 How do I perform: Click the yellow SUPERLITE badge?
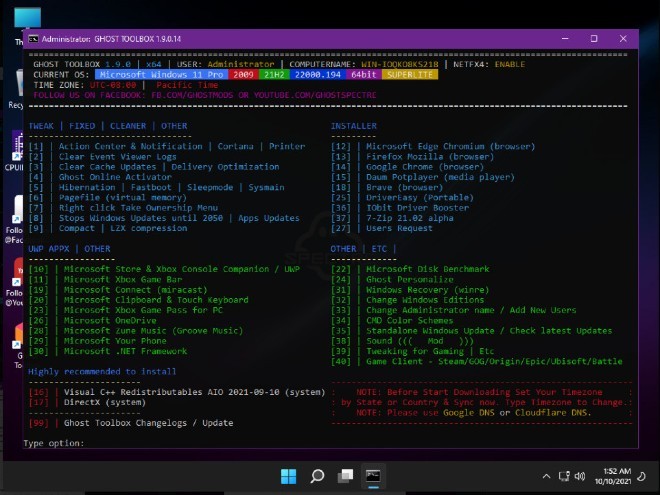pos(409,75)
